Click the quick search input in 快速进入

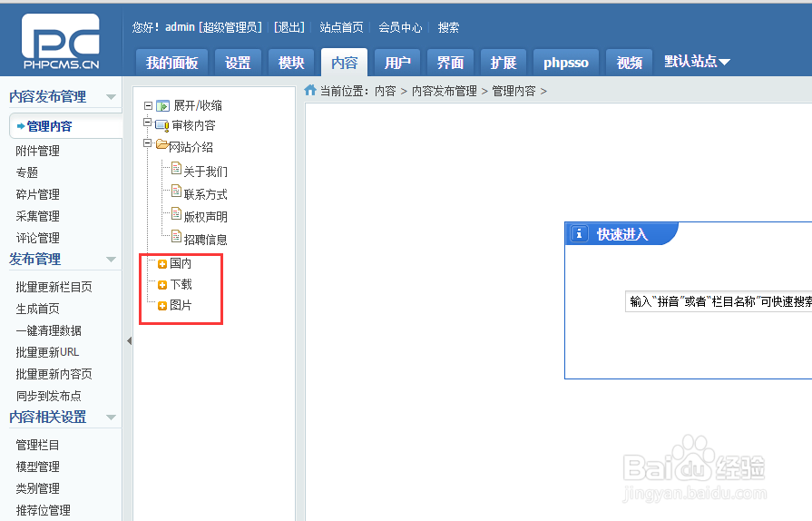coord(719,301)
